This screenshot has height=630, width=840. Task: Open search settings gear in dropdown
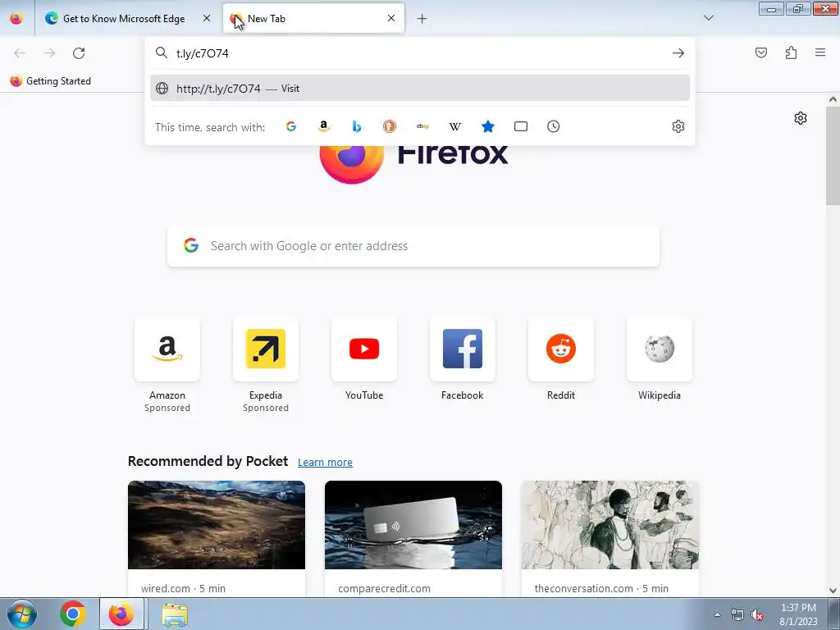(678, 126)
